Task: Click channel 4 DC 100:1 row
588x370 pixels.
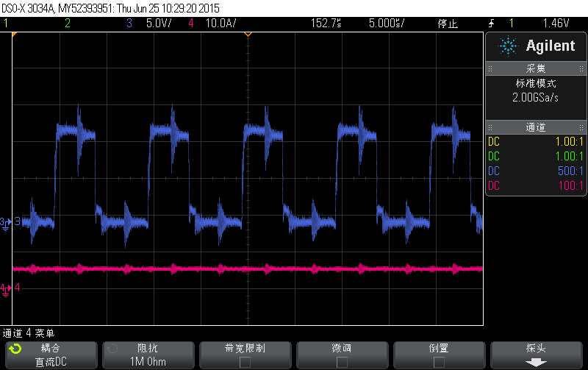Action: 536,186
